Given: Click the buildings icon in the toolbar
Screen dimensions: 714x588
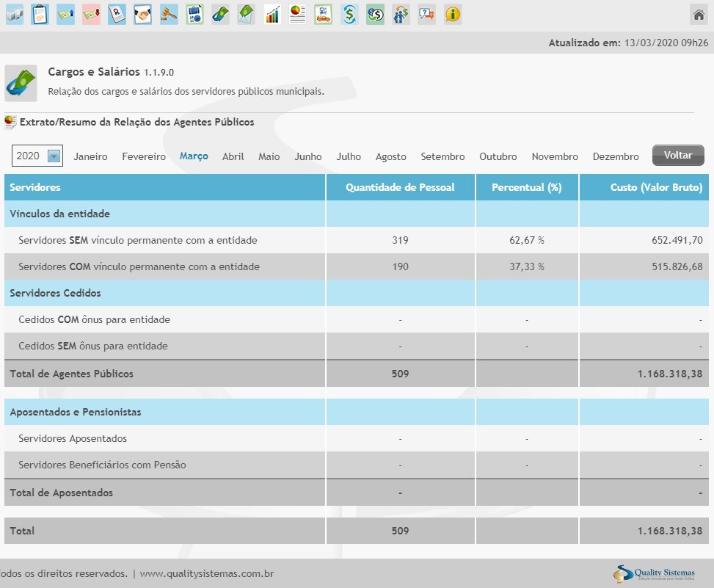Looking at the screenshot, I should [15, 14].
